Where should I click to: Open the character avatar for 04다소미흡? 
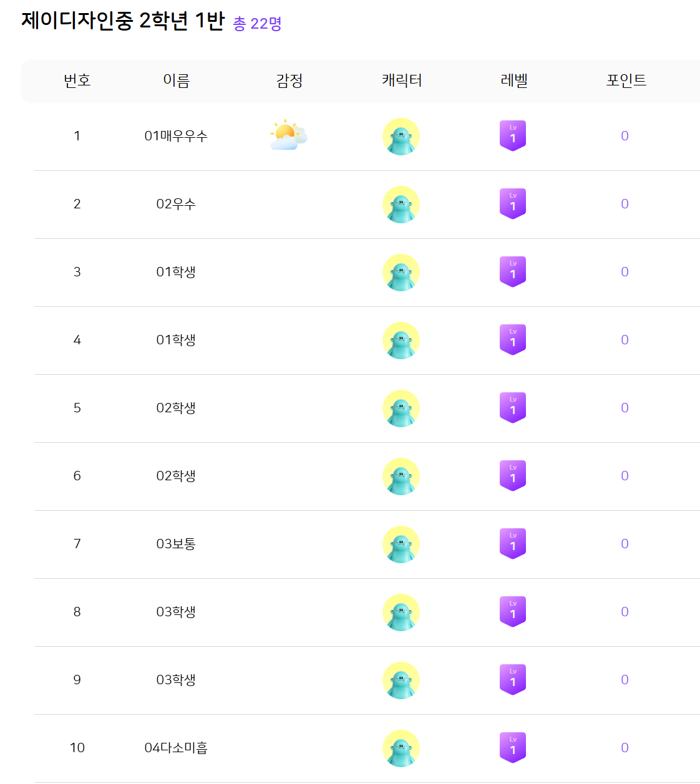pos(401,748)
